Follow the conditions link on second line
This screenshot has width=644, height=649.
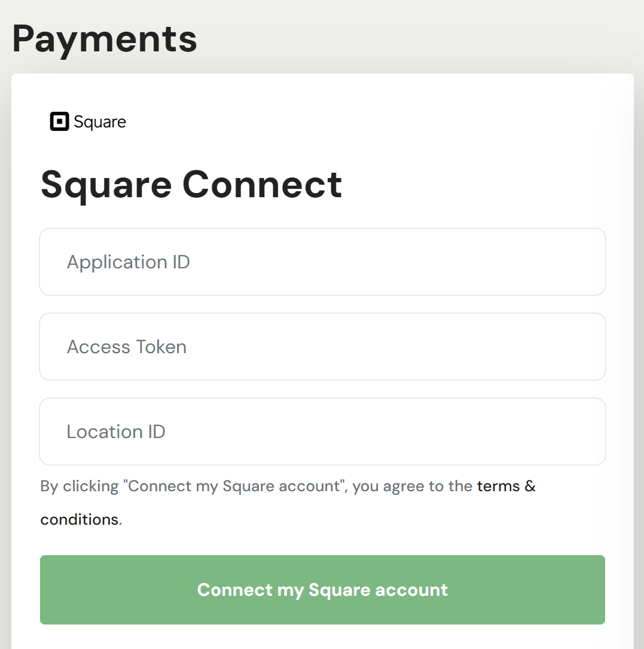point(79,519)
